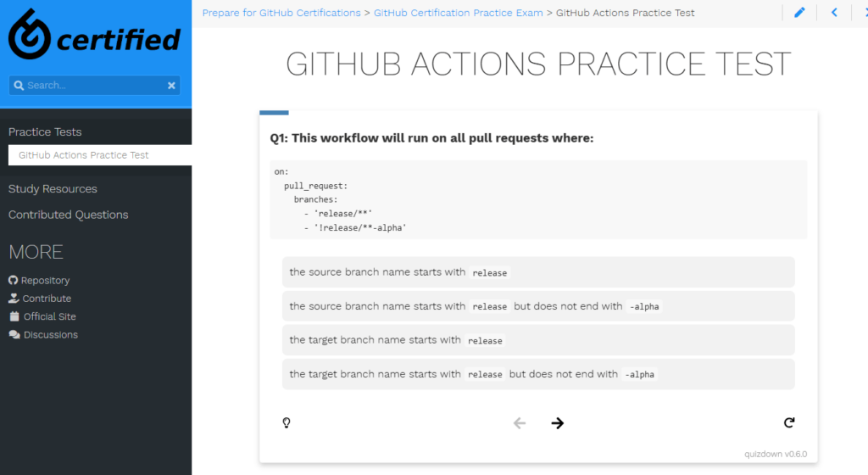Choose answer: target branch not ending with -alpha
This screenshot has height=475, width=868.
[x=538, y=374]
